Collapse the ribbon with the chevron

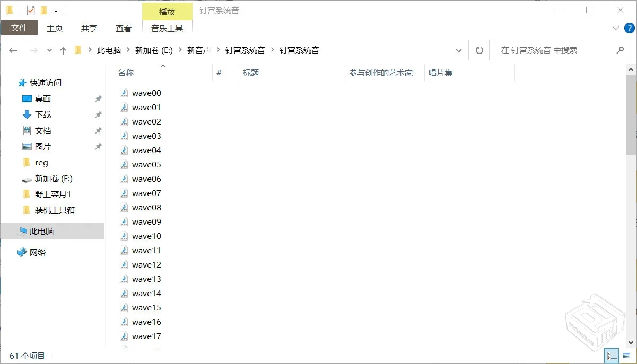tap(615, 28)
